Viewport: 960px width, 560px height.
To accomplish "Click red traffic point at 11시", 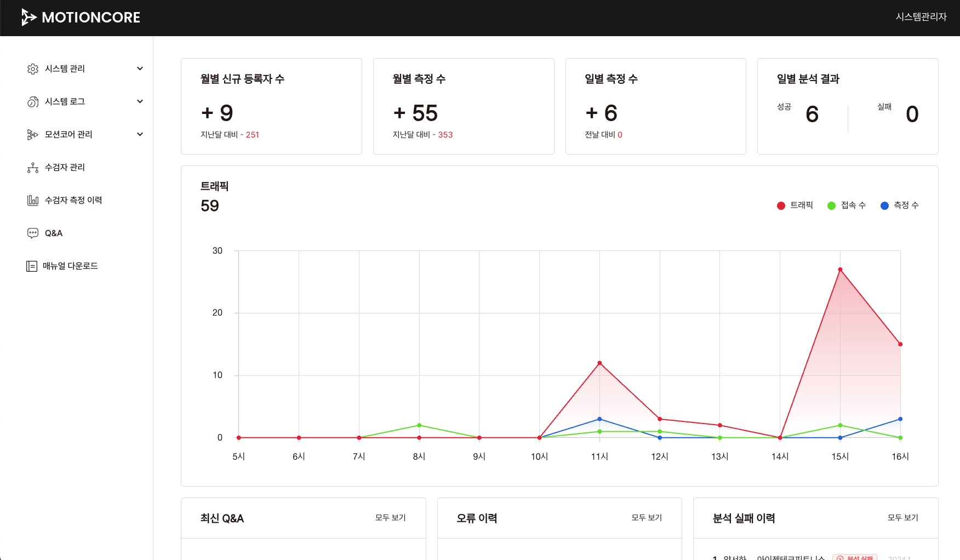I will click(599, 363).
